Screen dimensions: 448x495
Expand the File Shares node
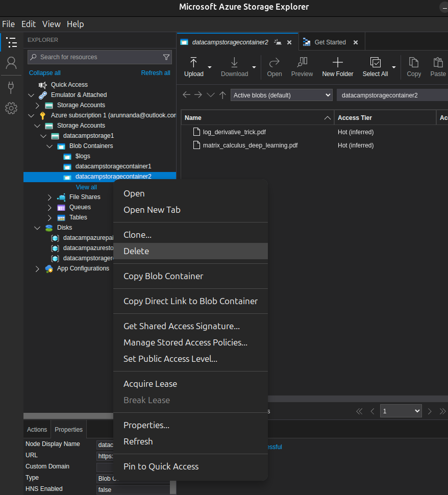click(49, 197)
